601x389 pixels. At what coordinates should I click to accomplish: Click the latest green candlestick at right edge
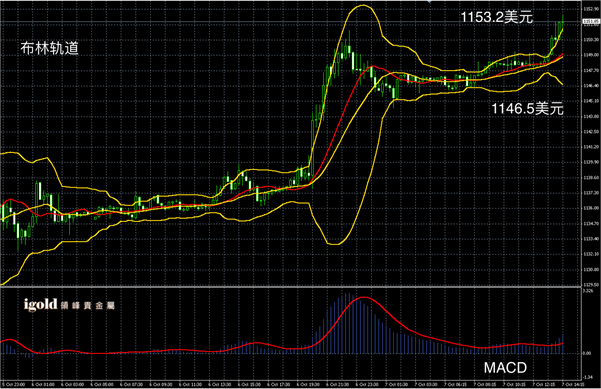[x=563, y=22]
